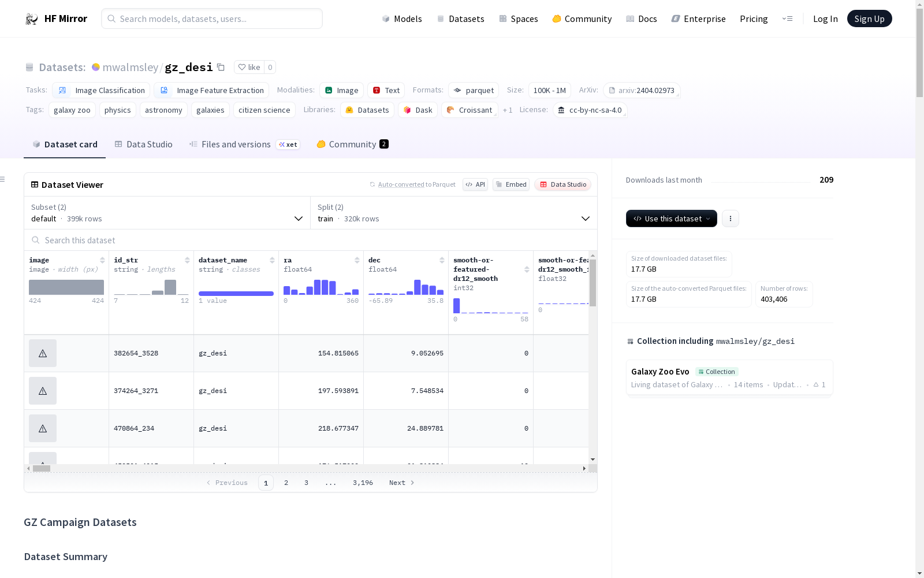Viewport: 924px width, 578px height.
Task: Click the dec histogram distribution bars
Action: click(x=406, y=287)
